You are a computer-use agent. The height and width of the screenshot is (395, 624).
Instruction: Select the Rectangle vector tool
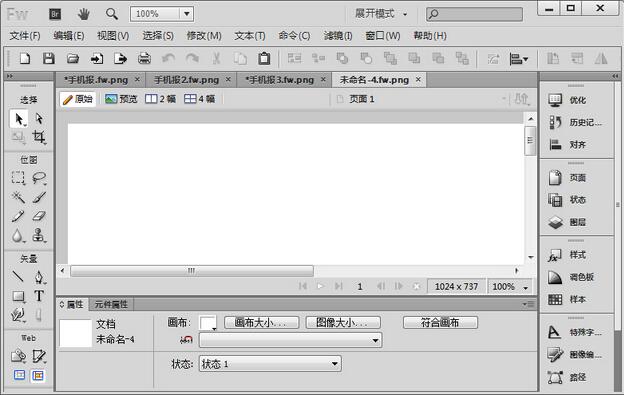18,296
